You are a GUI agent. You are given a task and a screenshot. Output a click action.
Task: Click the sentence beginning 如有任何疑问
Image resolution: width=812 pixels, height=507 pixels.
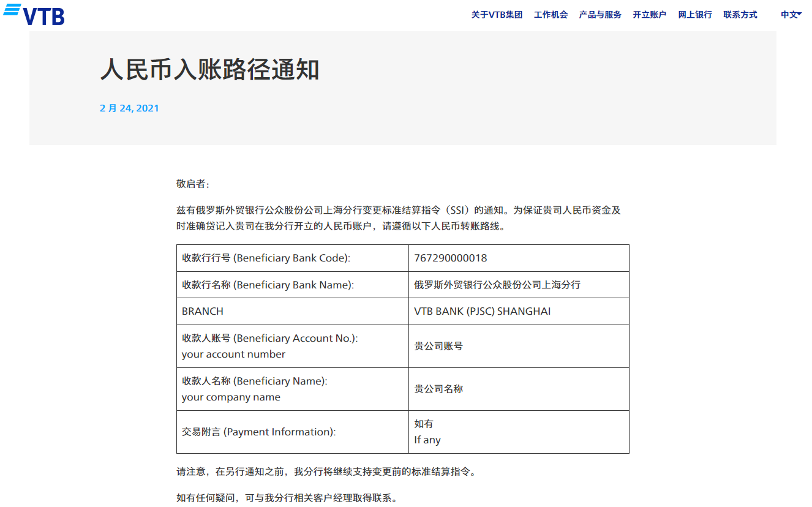287,498
